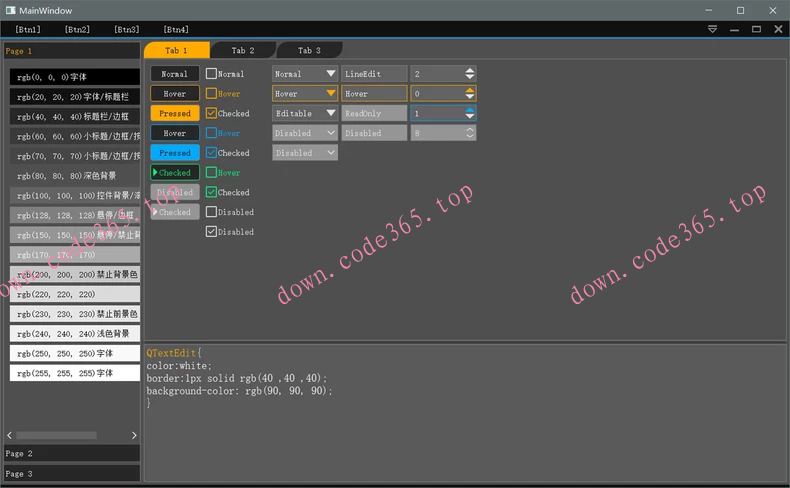790x488 pixels.
Task: Click the orange arrows on the spinbox showing 0
Action: 469,94
